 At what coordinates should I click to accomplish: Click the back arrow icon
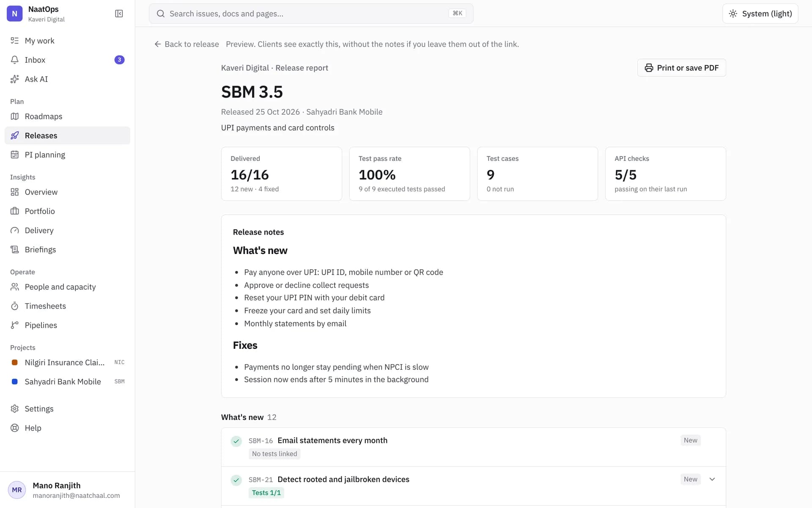click(157, 44)
